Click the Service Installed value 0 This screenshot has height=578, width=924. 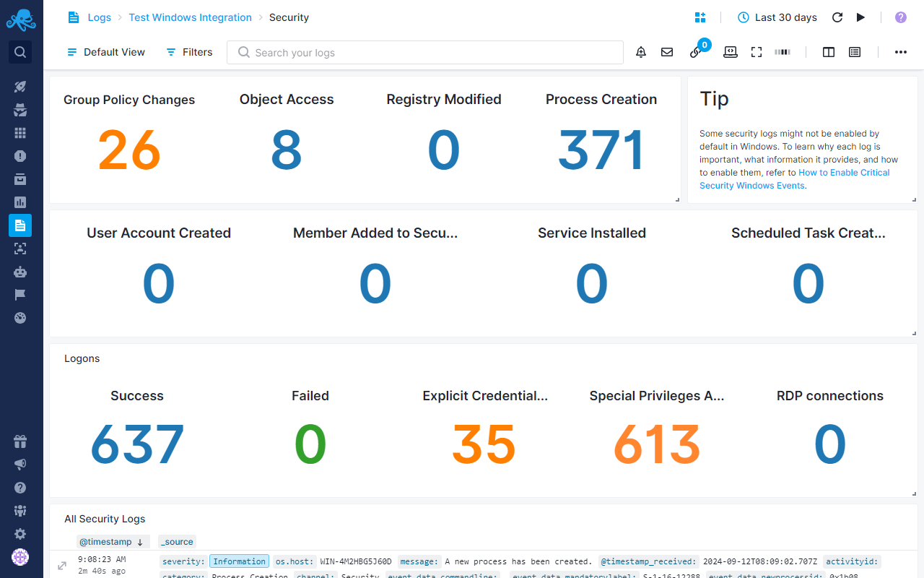point(592,284)
